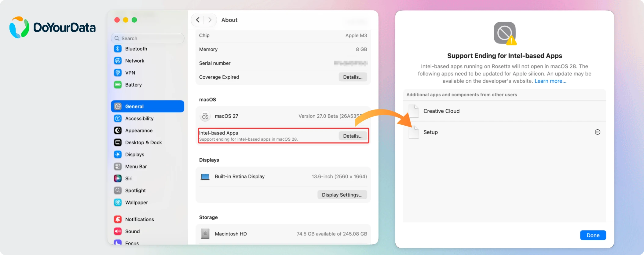This screenshot has height=255, width=644.
Task: Select the Setup row text
Action: click(x=430, y=132)
